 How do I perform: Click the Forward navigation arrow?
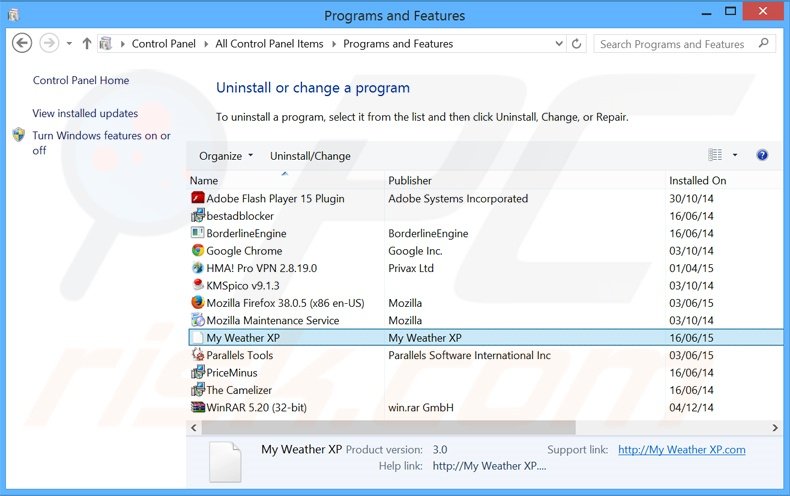click(49, 43)
